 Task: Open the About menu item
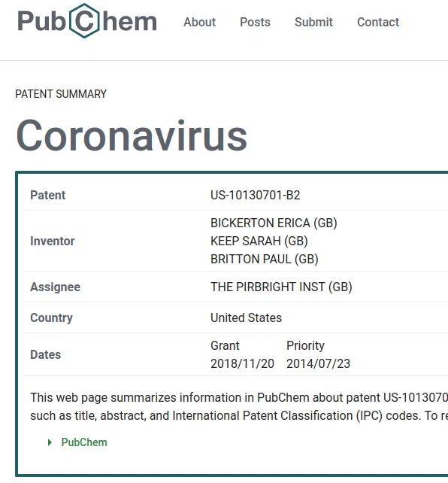[x=200, y=22]
